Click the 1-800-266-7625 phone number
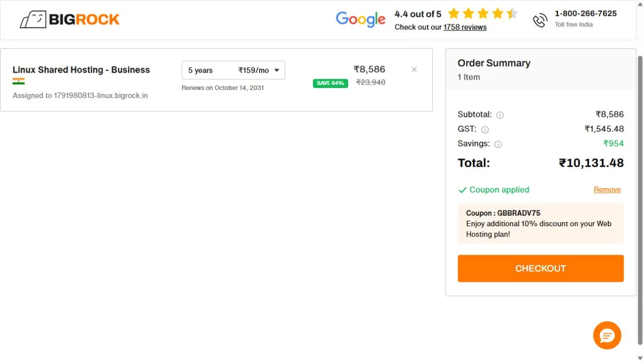This screenshot has height=362, width=644. click(586, 14)
